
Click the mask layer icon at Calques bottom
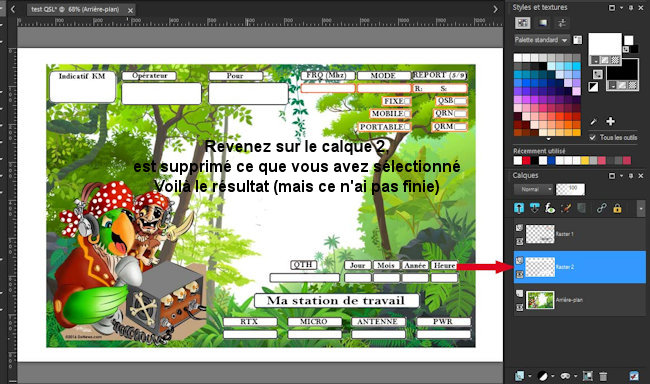point(565,376)
